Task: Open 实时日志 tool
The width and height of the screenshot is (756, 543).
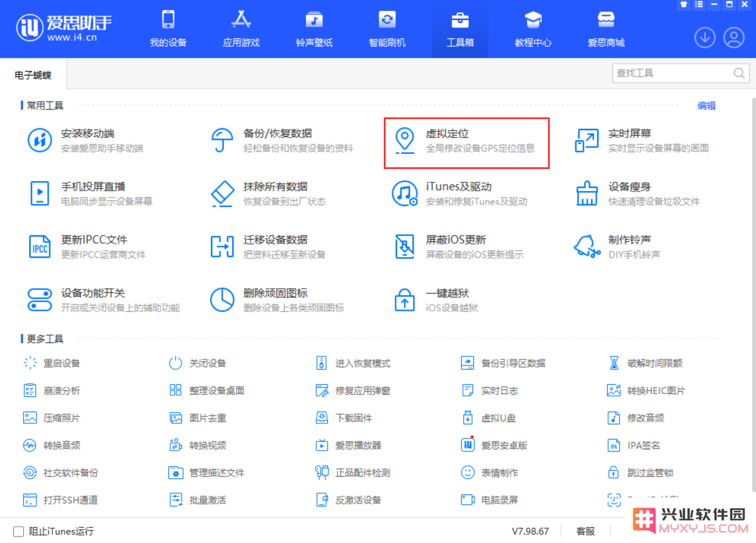Action: click(x=490, y=390)
